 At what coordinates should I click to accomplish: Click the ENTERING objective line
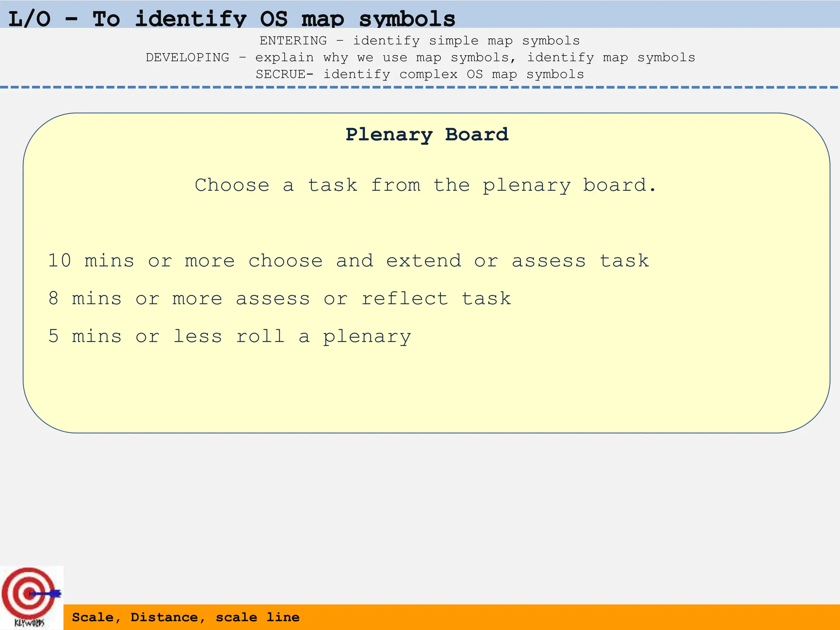[420, 41]
